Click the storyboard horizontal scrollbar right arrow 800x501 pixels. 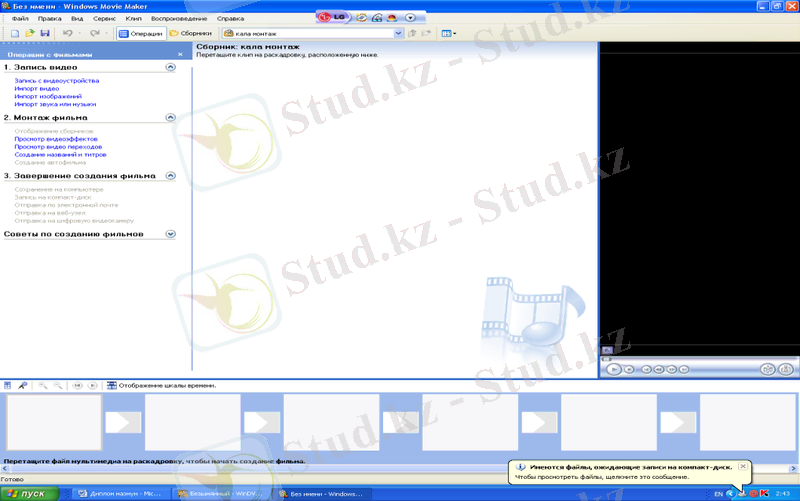click(793, 468)
